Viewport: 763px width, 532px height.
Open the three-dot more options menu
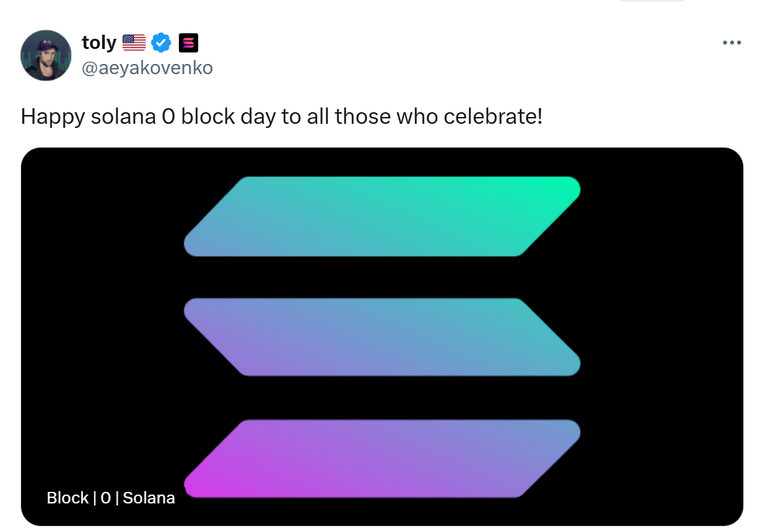point(732,43)
